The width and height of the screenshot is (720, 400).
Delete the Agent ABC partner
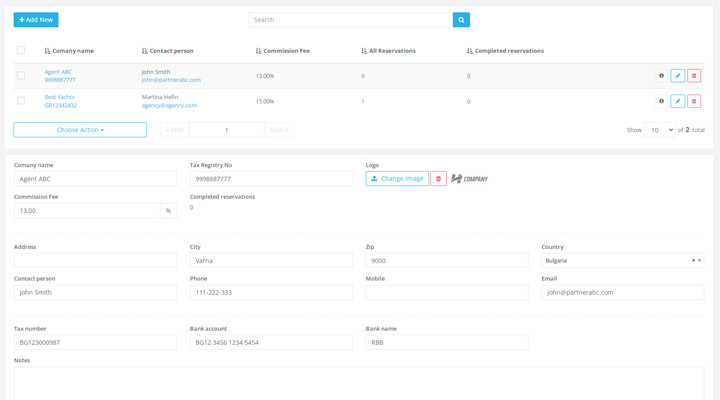[694, 76]
